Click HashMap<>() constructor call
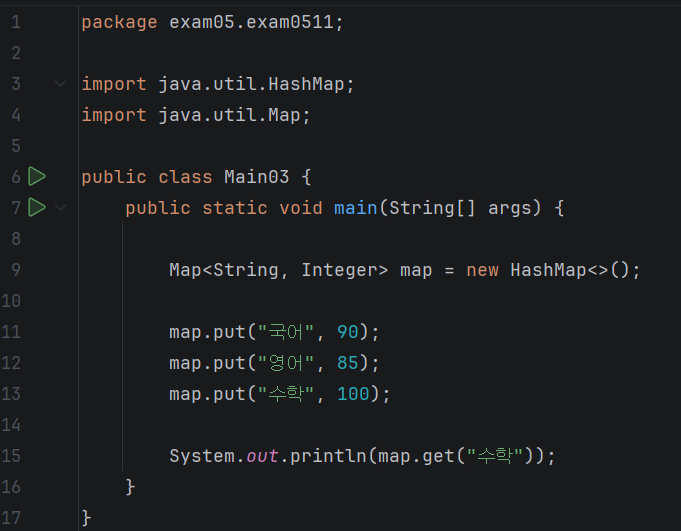Screen dimensions: 681x531 pyautogui.click(x=569, y=270)
